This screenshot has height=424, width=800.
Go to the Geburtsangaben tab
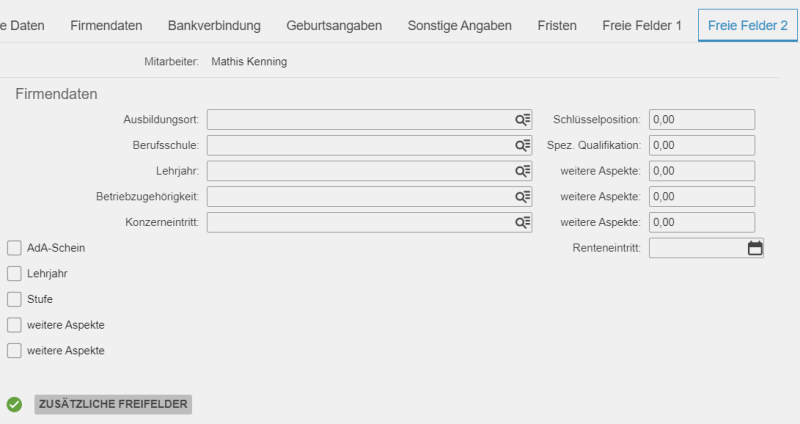(x=334, y=26)
